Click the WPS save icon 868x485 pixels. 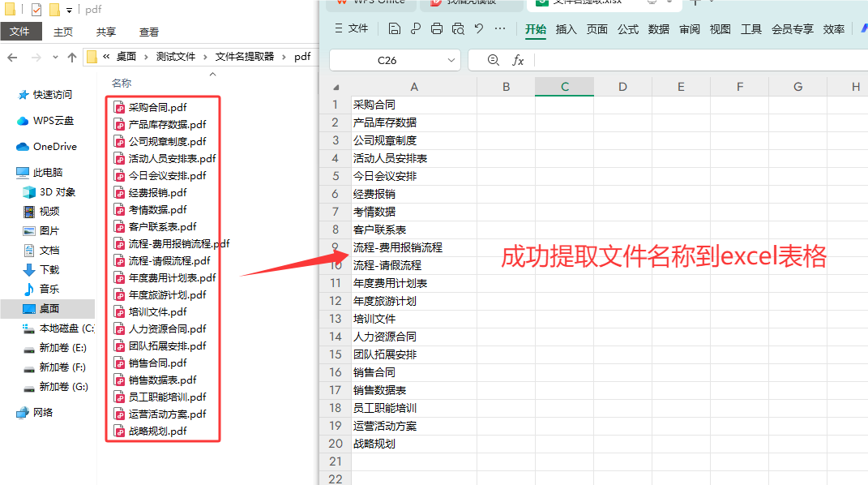click(x=394, y=28)
